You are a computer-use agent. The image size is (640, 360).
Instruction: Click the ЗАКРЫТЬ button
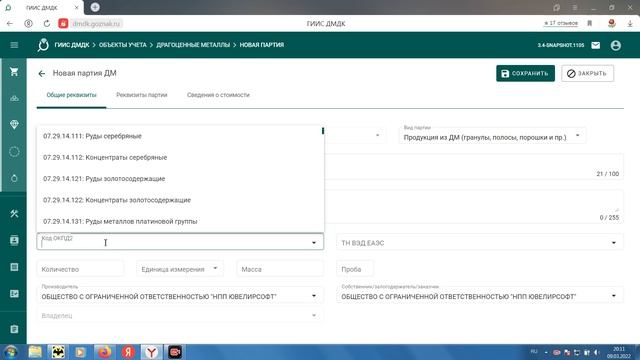tap(587, 73)
